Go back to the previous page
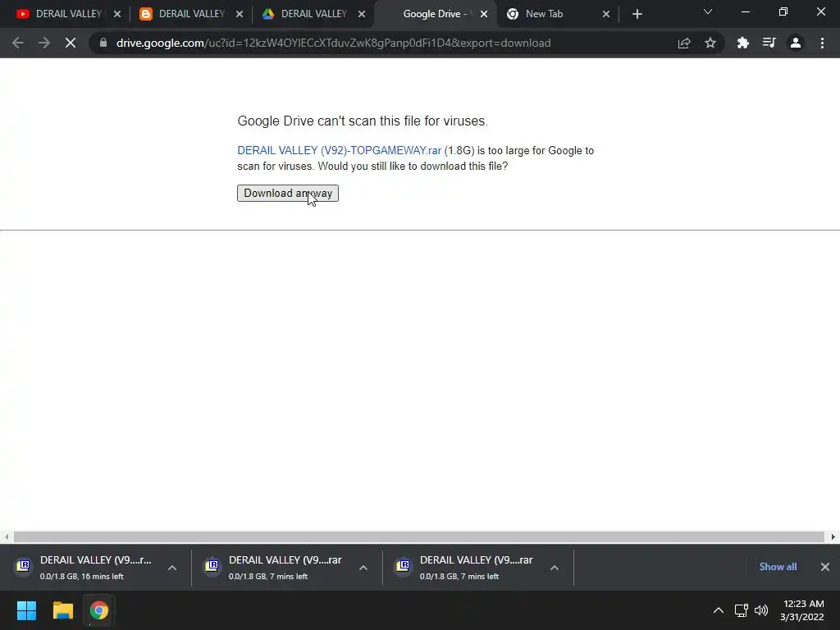 [x=18, y=43]
